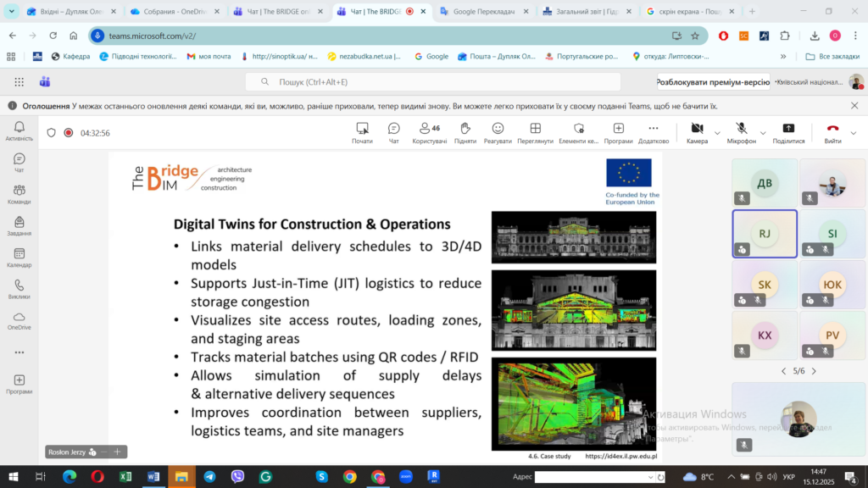Expand the leave options arrow beside Вийти

(853, 133)
